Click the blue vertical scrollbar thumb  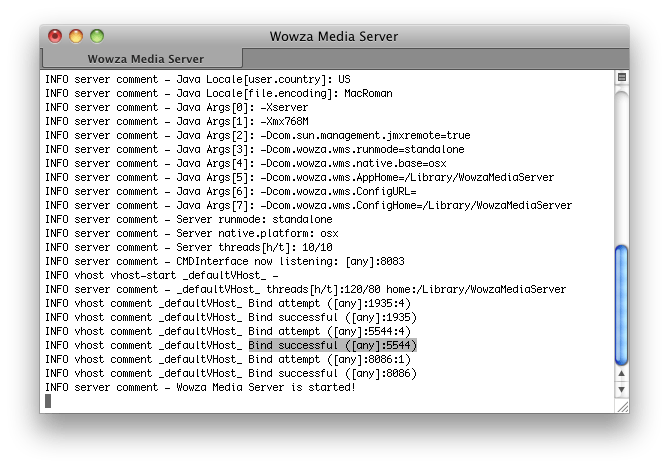pyautogui.click(x=622, y=305)
